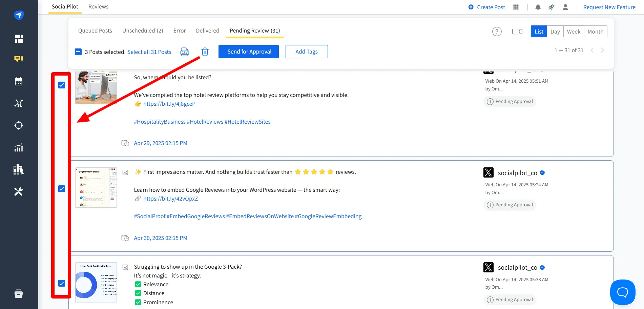Open the bit.ly/42vOpxZ link
644x309 pixels.
pos(171,199)
